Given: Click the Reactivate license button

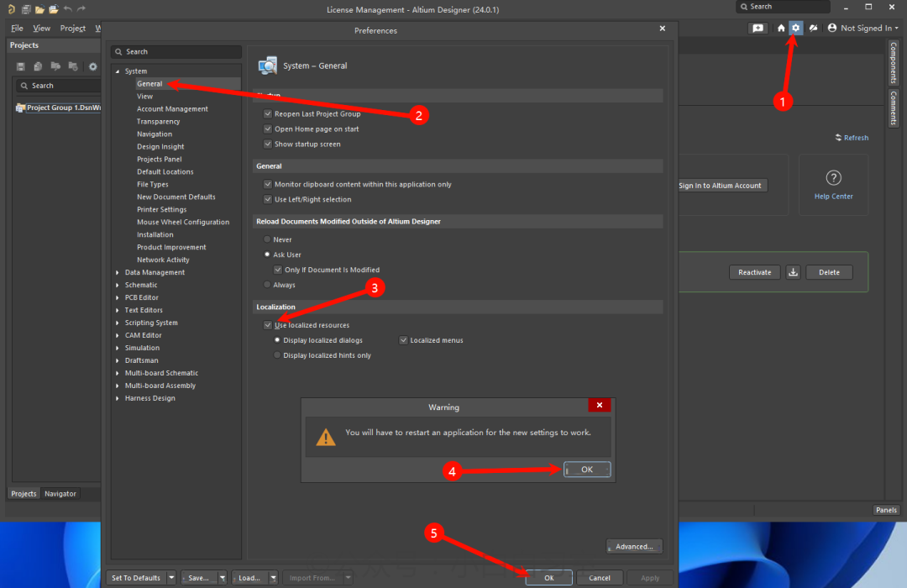Looking at the screenshot, I should click(x=754, y=272).
